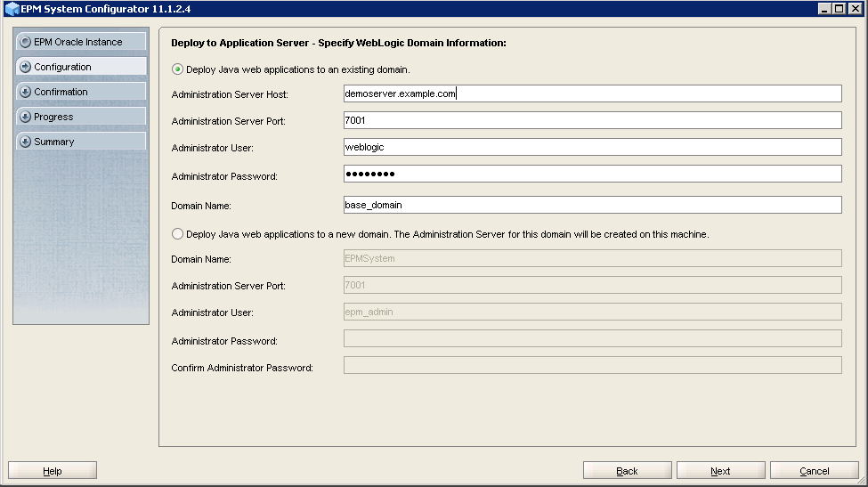Click the Summary step arrow icon

(x=26, y=142)
